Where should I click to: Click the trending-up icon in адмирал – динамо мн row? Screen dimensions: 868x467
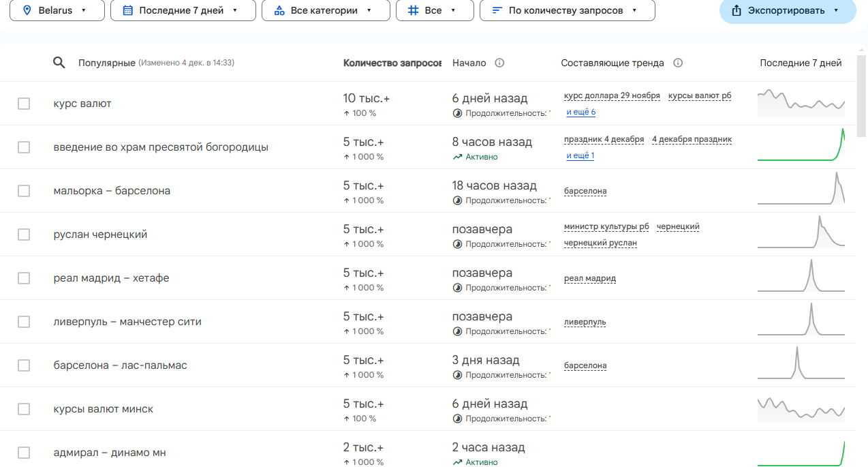457,462
